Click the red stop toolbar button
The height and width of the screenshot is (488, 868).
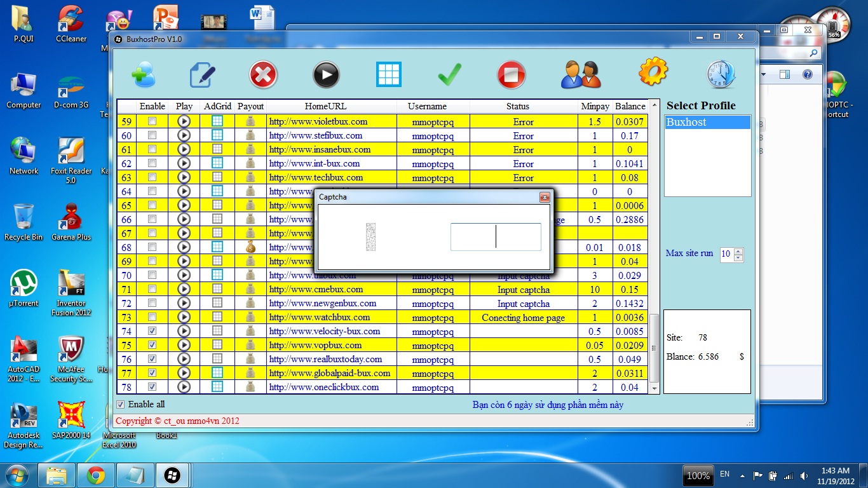click(x=512, y=75)
